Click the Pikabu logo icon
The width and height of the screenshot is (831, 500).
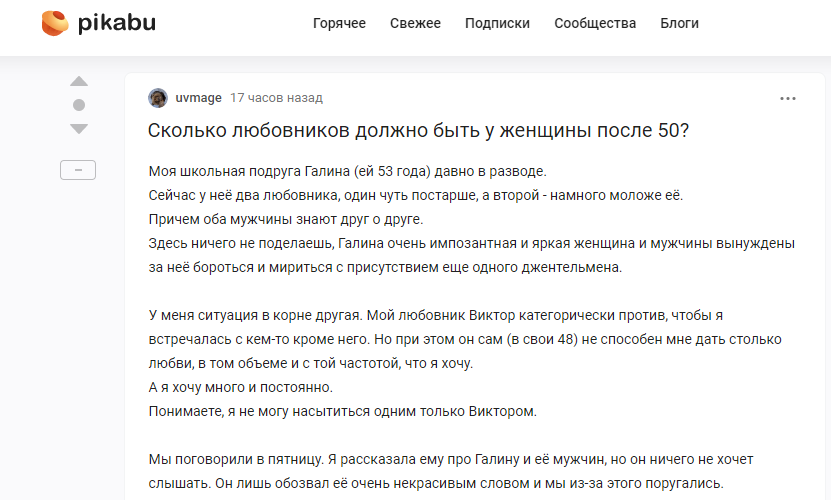[55, 23]
